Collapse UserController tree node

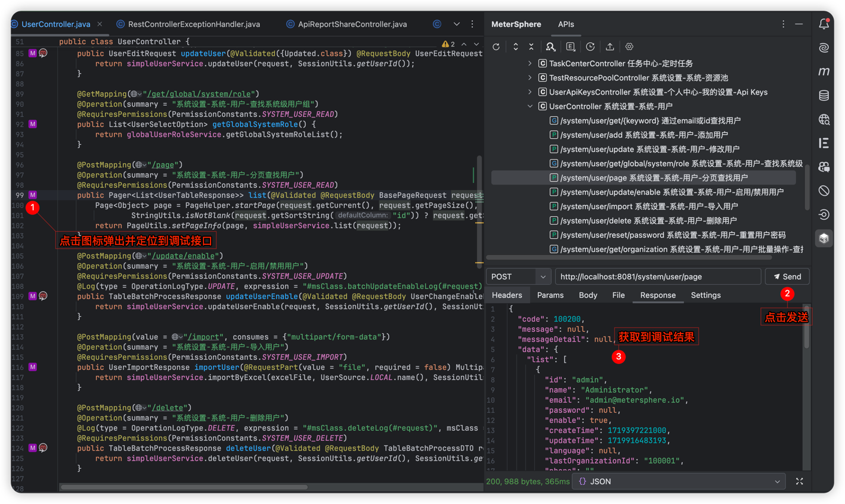click(530, 106)
